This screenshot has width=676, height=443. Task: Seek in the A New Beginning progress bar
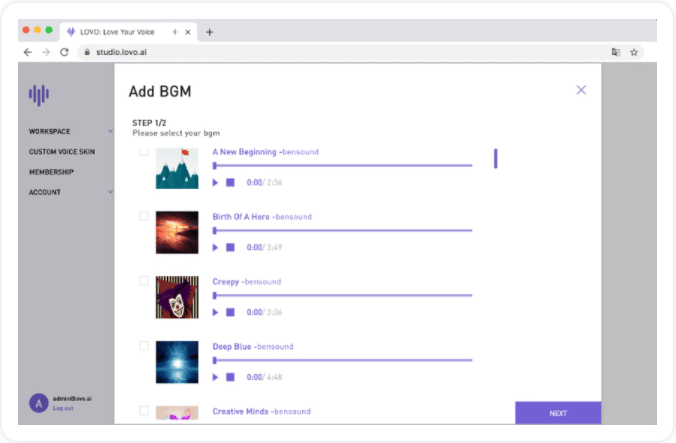(x=342, y=165)
